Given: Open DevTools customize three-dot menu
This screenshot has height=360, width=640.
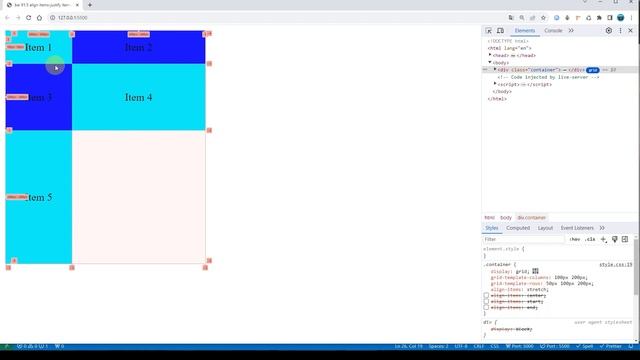Looking at the screenshot, I should pyautogui.click(x=620, y=31).
